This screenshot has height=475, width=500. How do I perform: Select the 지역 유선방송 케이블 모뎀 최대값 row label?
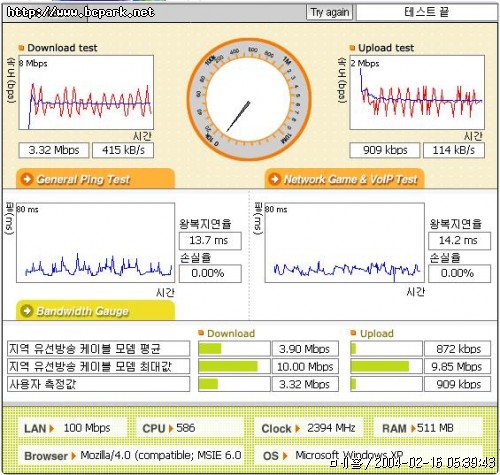[98, 366]
